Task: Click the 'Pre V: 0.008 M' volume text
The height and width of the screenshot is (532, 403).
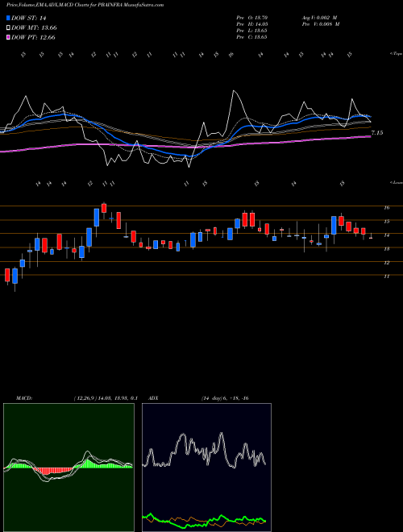Action: click(x=322, y=24)
